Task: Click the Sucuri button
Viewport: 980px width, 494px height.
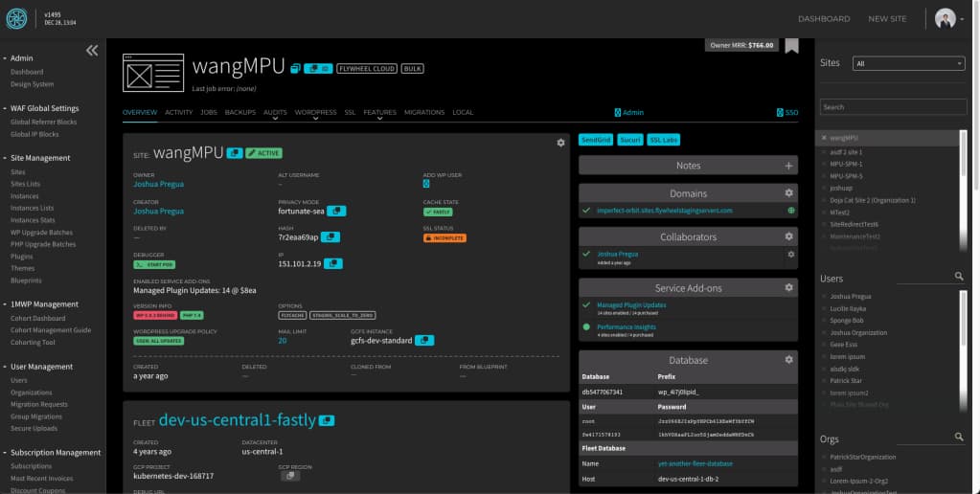Action: point(630,140)
